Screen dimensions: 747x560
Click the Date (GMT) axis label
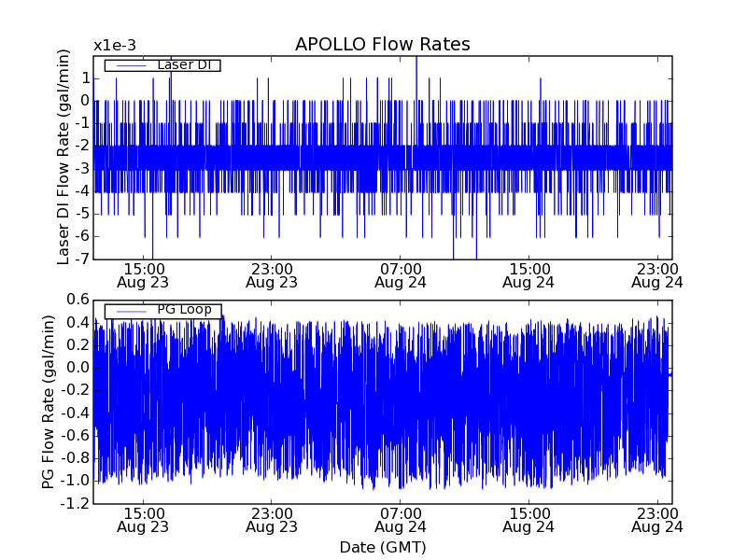[x=383, y=548]
